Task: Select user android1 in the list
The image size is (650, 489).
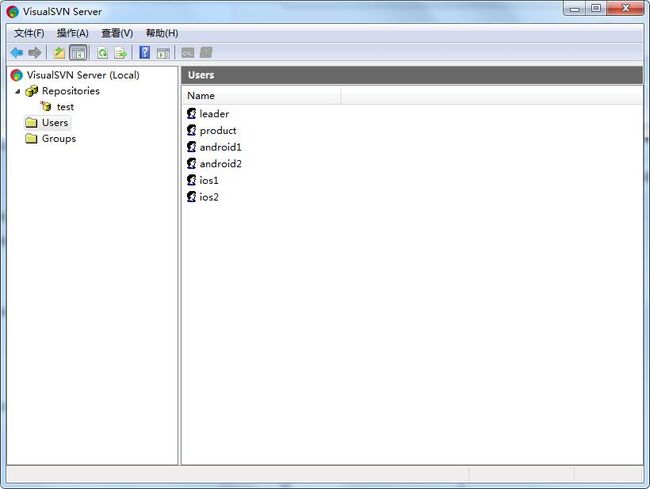Action: tap(221, 147)
